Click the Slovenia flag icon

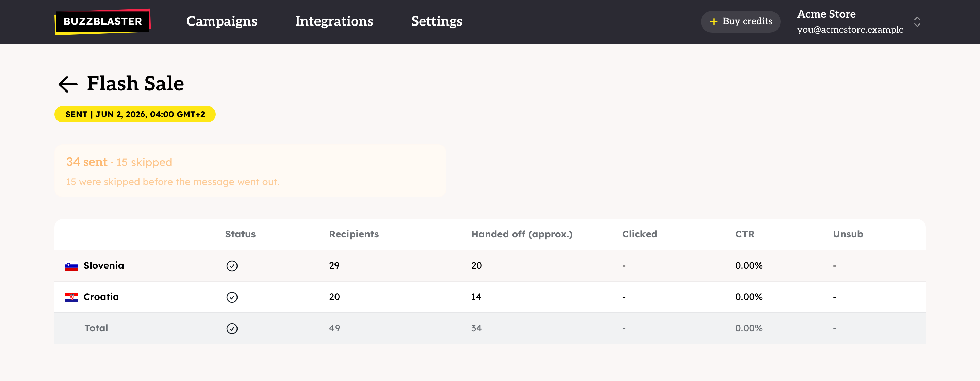point(71,266)
